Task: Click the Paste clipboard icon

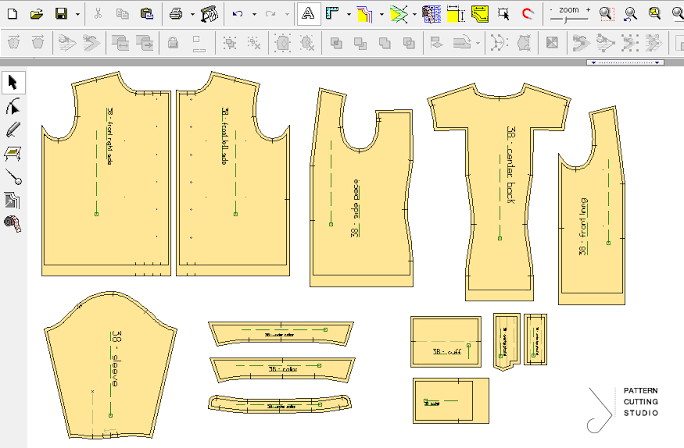Action: point(147,14)
